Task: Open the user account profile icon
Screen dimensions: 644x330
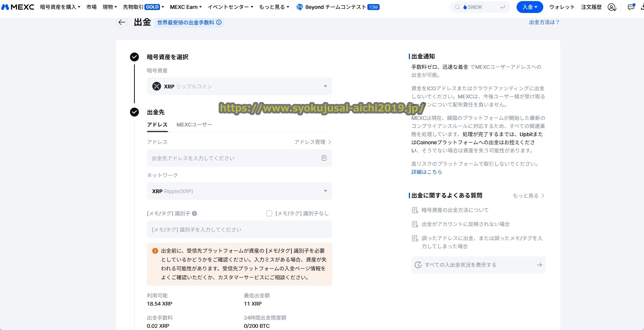Action: pyautogui.click(x=612, y=7)
